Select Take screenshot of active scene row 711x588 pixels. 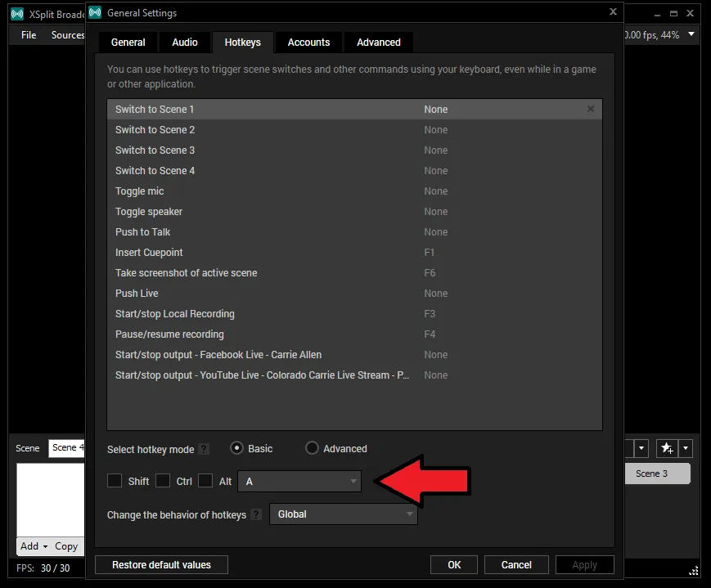coord(354,272)
